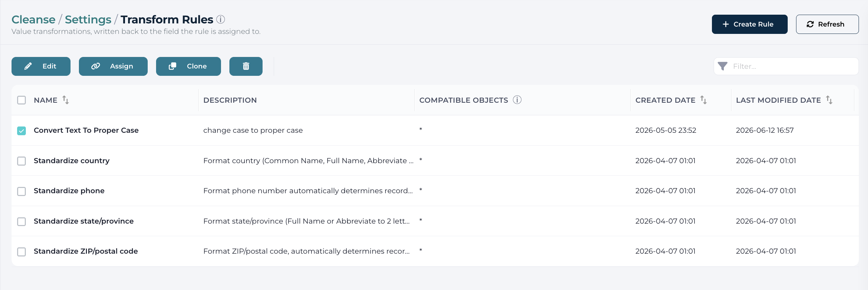Toggle the select-all checkbox in header
Screen dimensions: 868x290
click(x=22, y=100)
